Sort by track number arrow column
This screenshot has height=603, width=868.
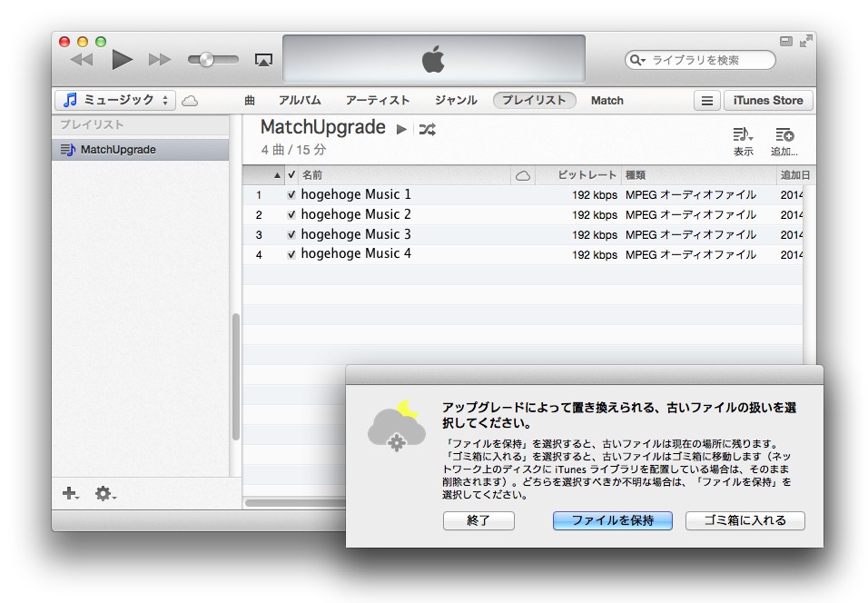click(264, 175)
